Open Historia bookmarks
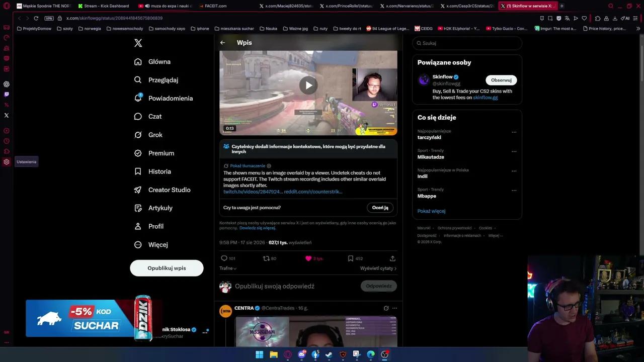644x362 pixels. pos(152,171)
